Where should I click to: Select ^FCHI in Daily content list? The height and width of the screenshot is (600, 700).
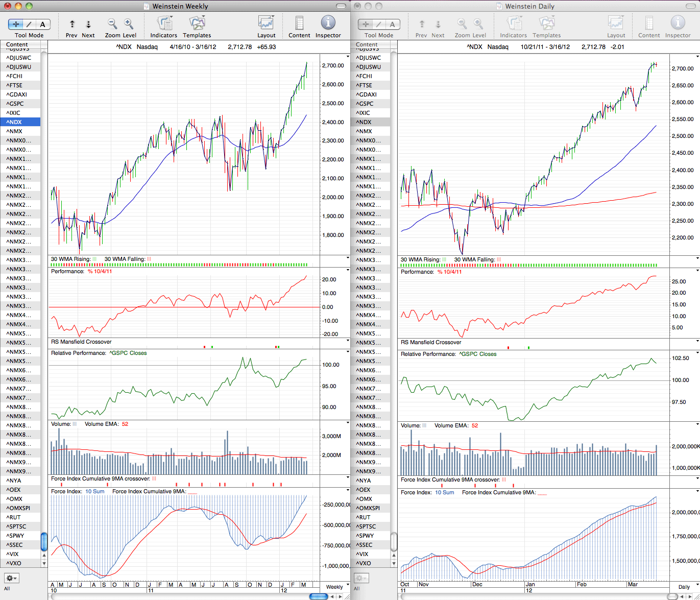pos(370,76)
